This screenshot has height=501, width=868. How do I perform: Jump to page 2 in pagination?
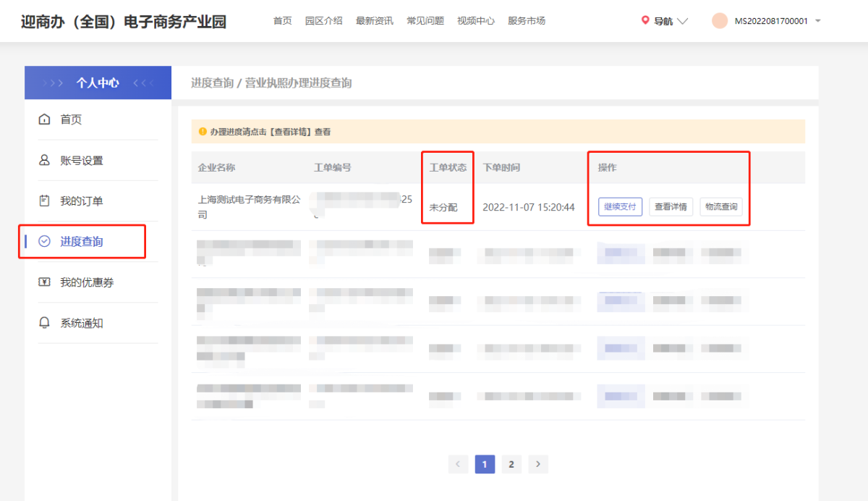coord(511,464)
